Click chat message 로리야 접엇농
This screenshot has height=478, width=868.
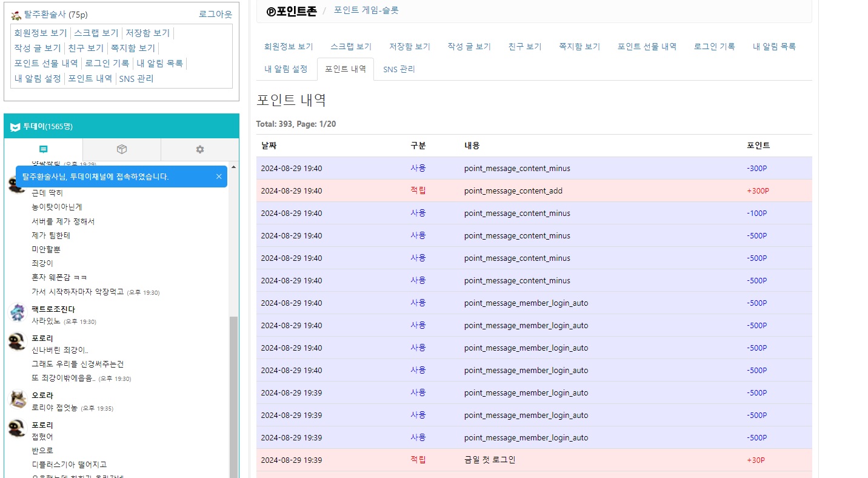pos(55,408)
